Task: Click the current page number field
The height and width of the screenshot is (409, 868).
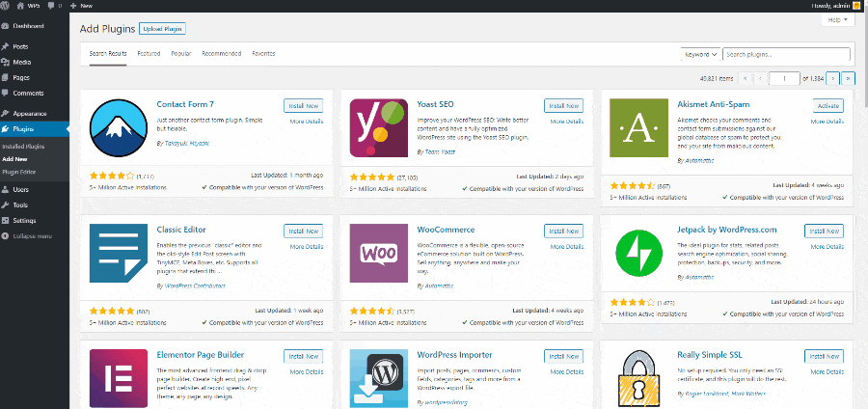Action: tap(784, 78)
